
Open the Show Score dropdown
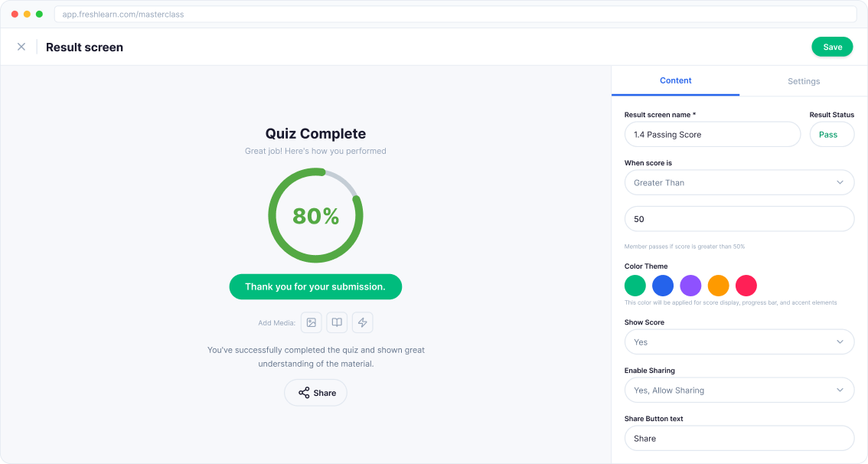point(739,341)
